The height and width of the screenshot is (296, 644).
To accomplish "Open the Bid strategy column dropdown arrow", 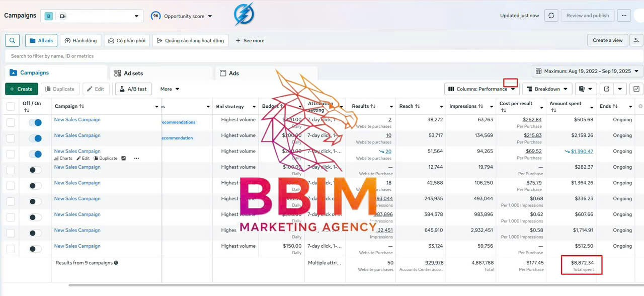I will pyautogui.click(x=254, y=107).
